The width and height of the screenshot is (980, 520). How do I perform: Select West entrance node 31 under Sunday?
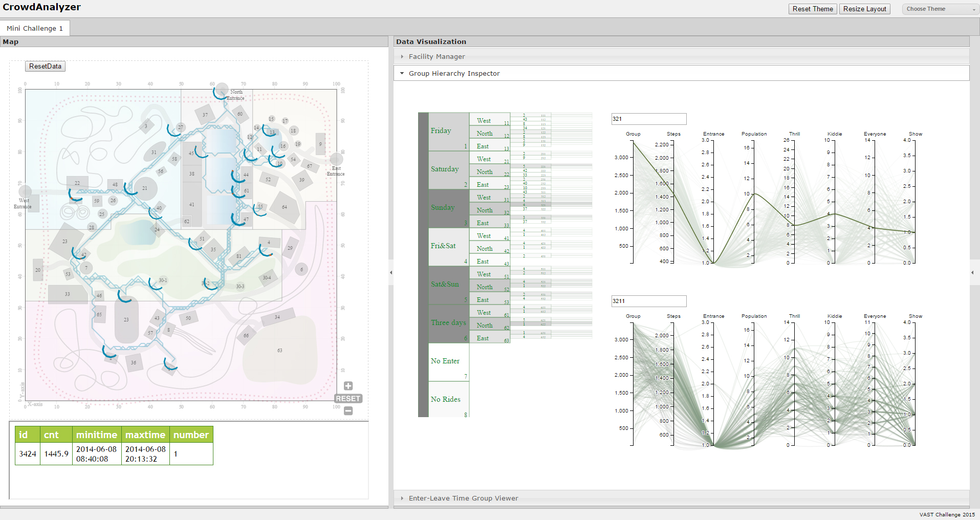tap(490, 196)
